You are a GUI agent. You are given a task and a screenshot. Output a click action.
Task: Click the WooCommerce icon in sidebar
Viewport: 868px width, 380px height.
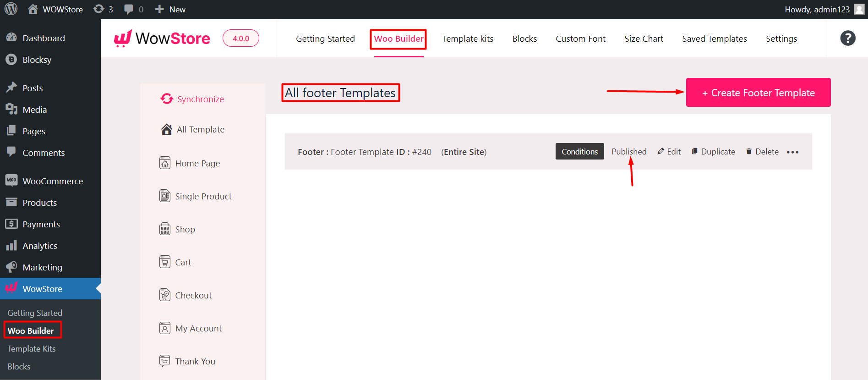[x=11, y=181]
